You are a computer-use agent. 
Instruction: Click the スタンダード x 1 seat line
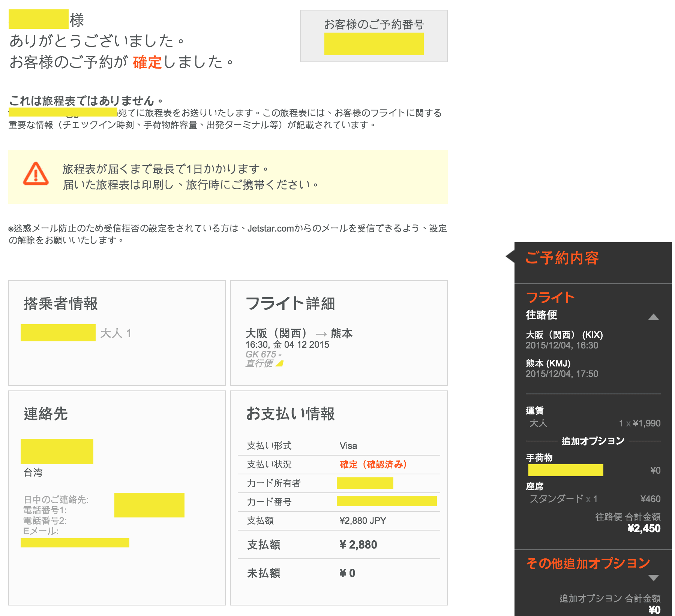coord(563,499)
